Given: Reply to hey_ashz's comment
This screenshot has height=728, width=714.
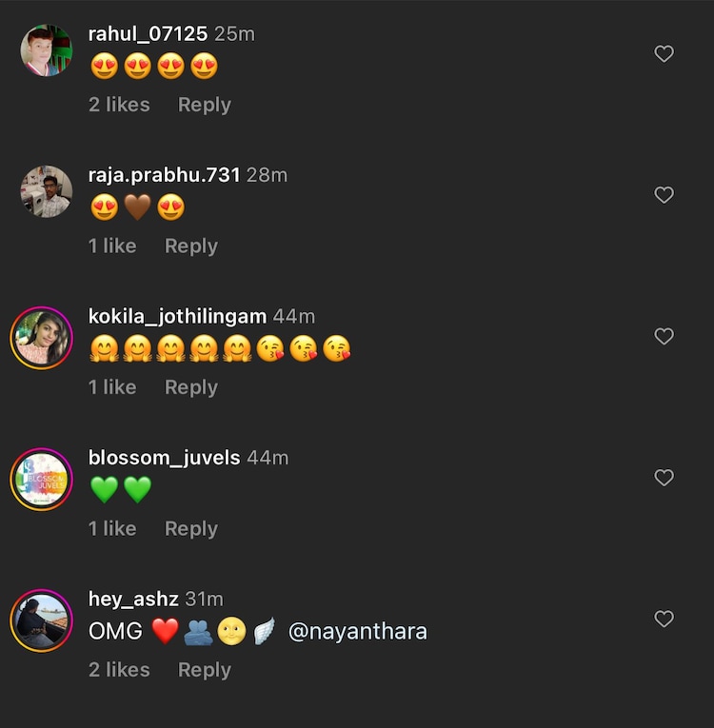Looking at the screenshot, I should point(205,670).
